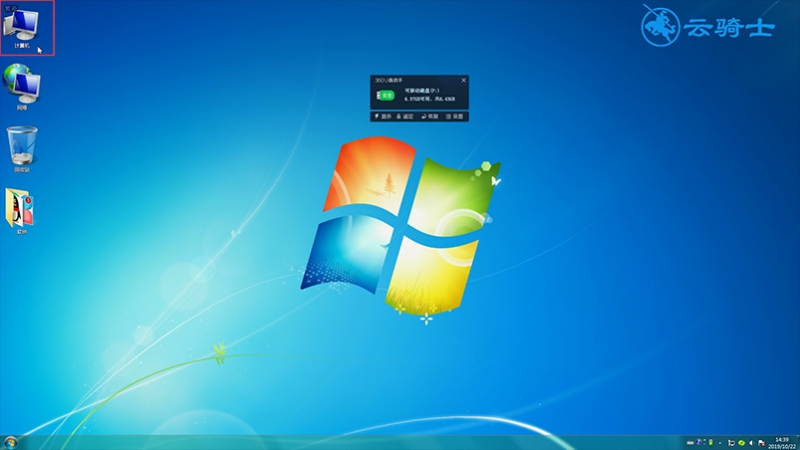Click the input method keyboard tray icon

click(690, 443)
